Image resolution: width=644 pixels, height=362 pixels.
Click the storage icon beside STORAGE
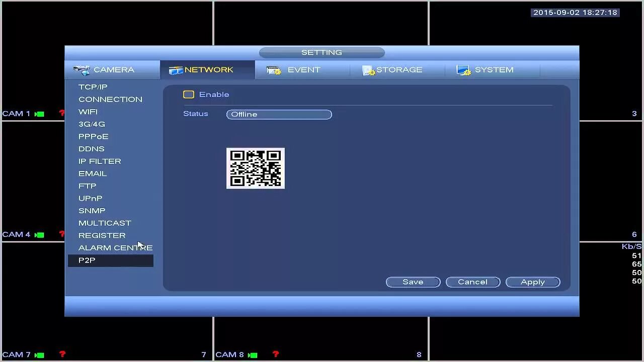pyautogui.click(x=369, y=70)
